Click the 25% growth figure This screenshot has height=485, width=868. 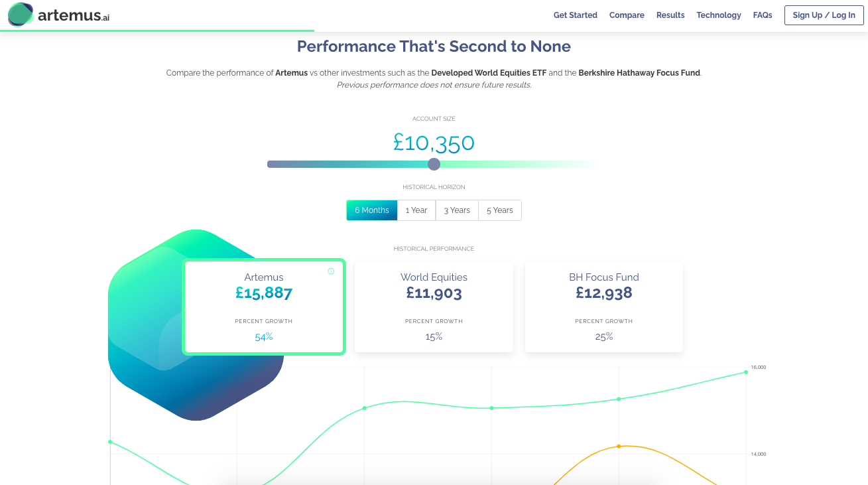click(x=604, y=337)
